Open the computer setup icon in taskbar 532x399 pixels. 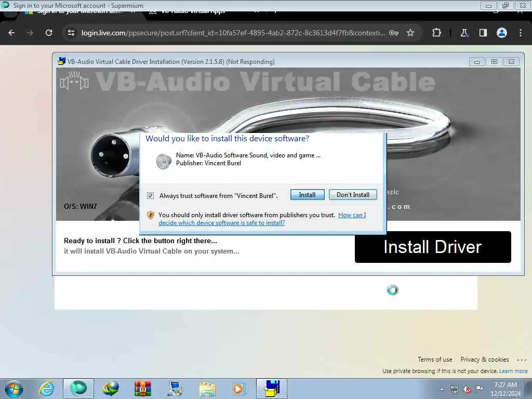tap(175, 389)
